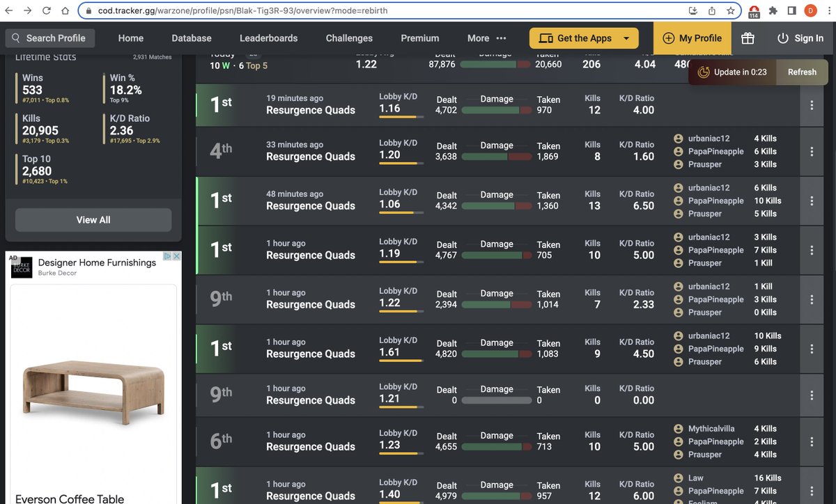Image resolution: width=836 pixels, height=504 pixels.
Task: Open the Home nav item
Action: click(131, 38)
